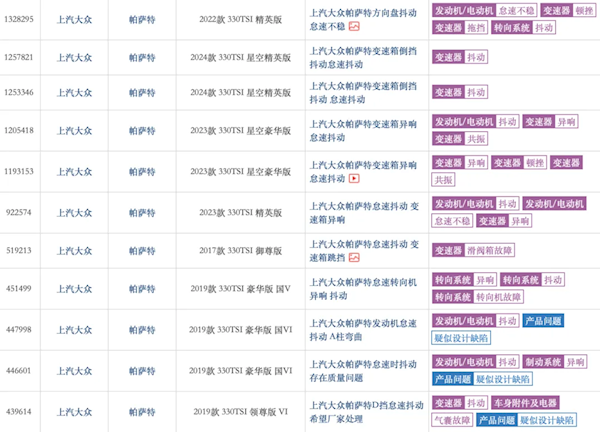The height and width of the screenshot is (432, 600).
Task: Click trim text 2019款 330TSI 领尊版 VI
Action: tap(240, 412)
